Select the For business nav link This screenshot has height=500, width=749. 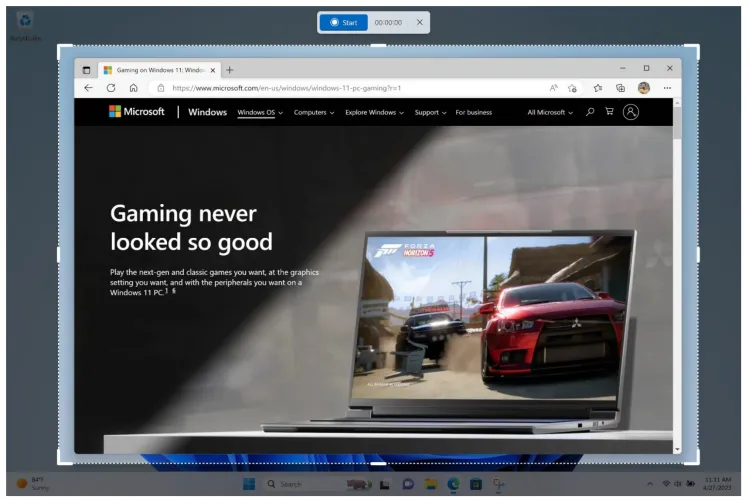click(473, 113)
